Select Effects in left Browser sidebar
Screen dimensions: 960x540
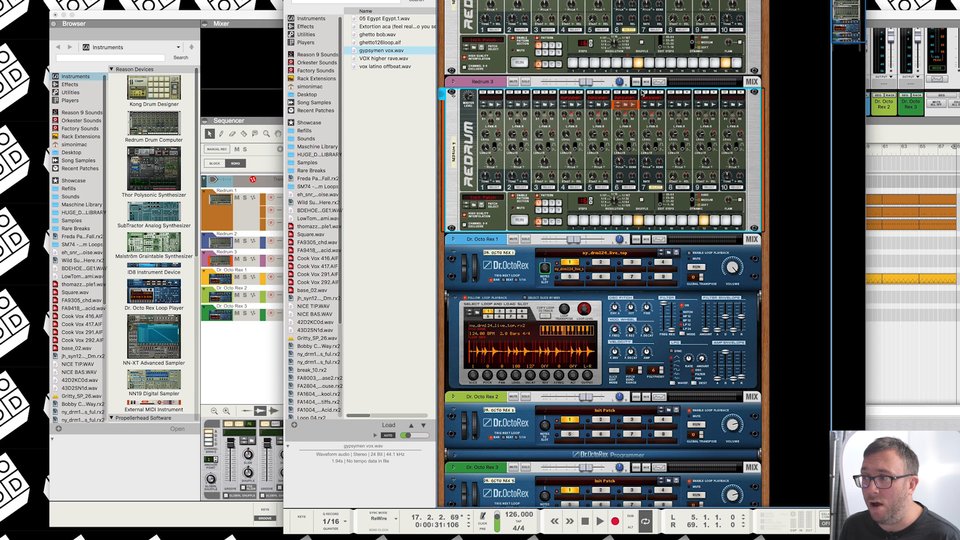point(70,84)
